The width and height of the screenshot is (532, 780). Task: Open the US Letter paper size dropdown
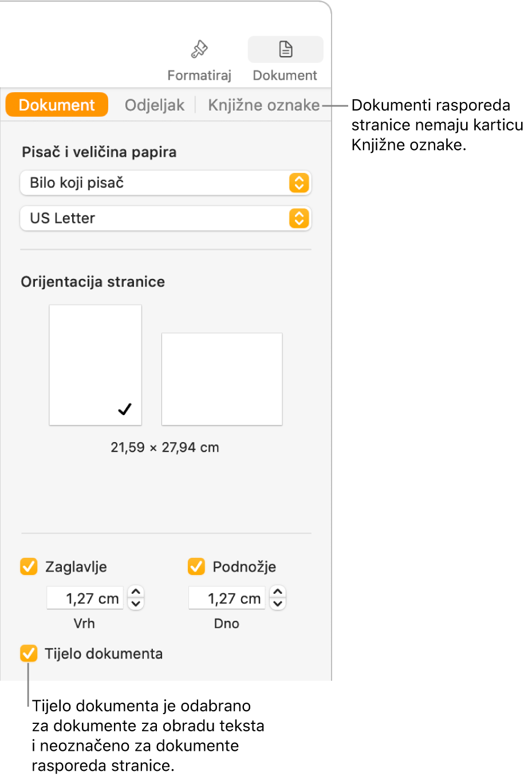pos(165,218)
